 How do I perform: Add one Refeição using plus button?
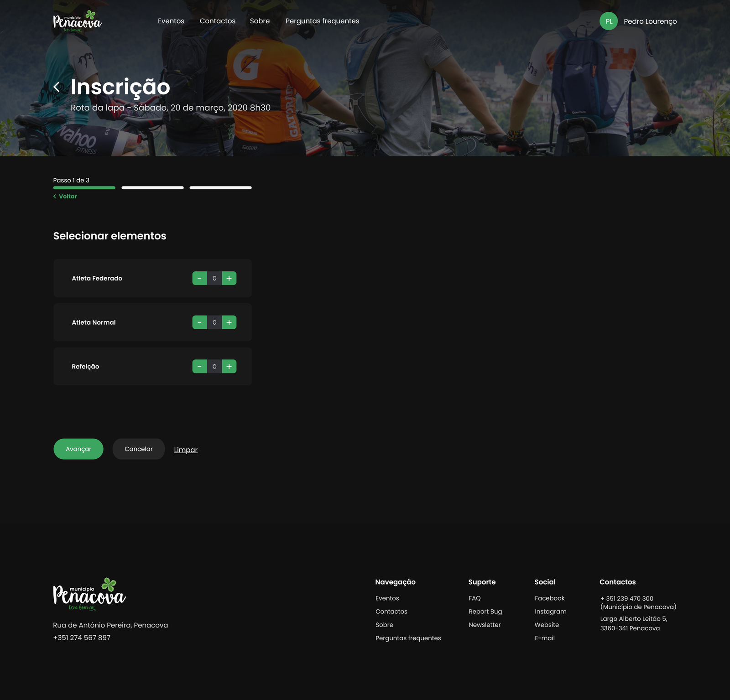tap(229, 367)
